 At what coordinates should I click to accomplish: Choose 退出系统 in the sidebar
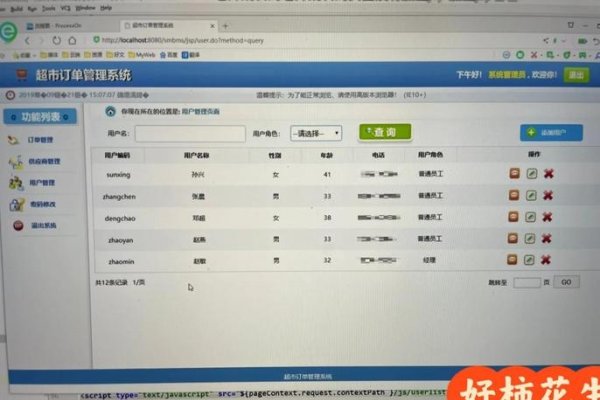[x=44, y=225]
